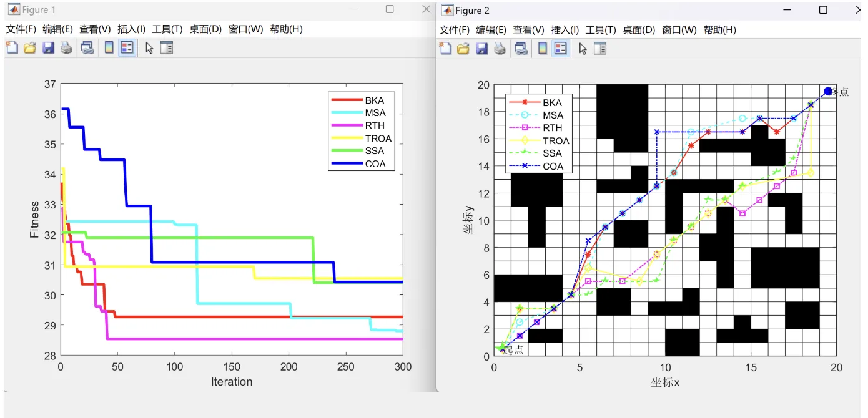This screenshot has height=418, width=868.
Task: Open 编辑(E) menu in Figure 2
Action: click(x=491, y=30)
